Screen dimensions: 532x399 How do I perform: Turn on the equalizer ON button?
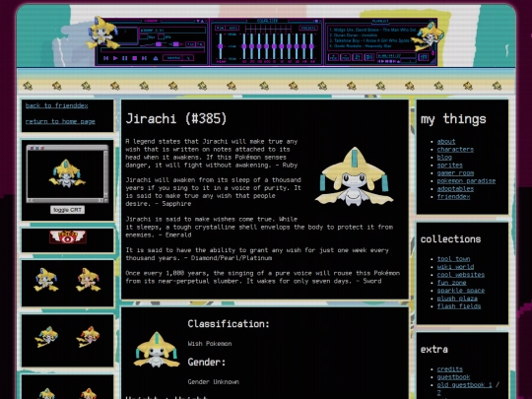pyautogui.click(x=220, y=28)
